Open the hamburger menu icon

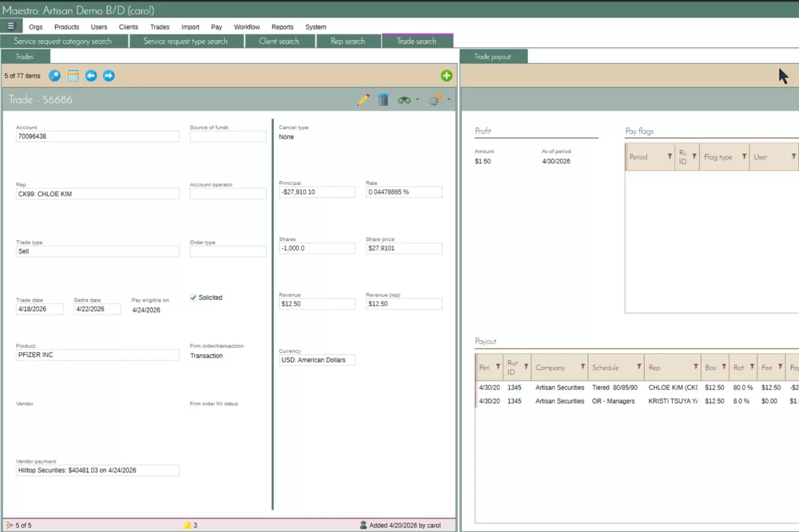[10, 26]
